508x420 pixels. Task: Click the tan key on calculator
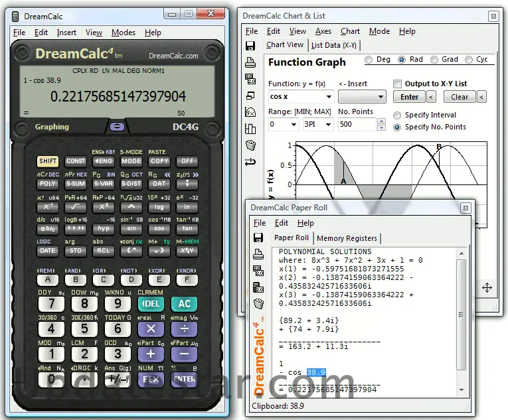point(187,229)
